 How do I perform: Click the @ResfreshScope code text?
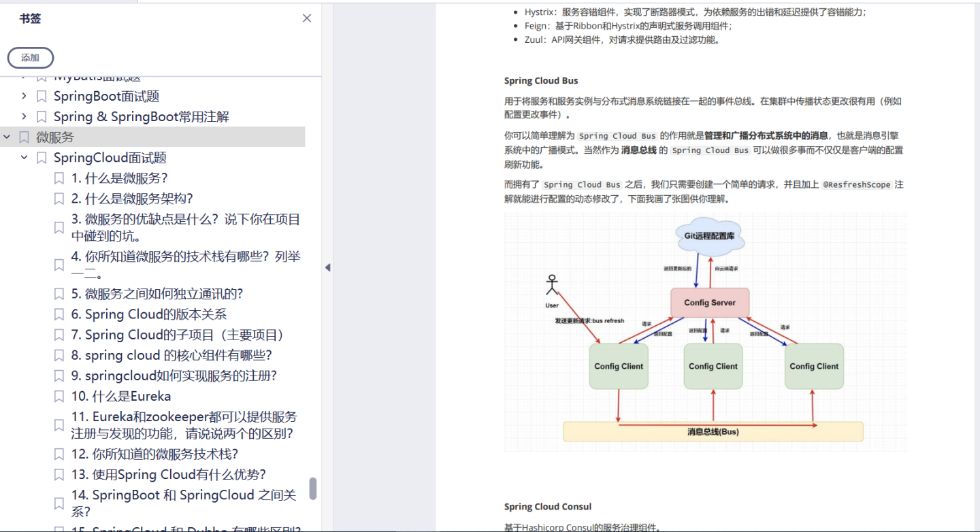857,185
